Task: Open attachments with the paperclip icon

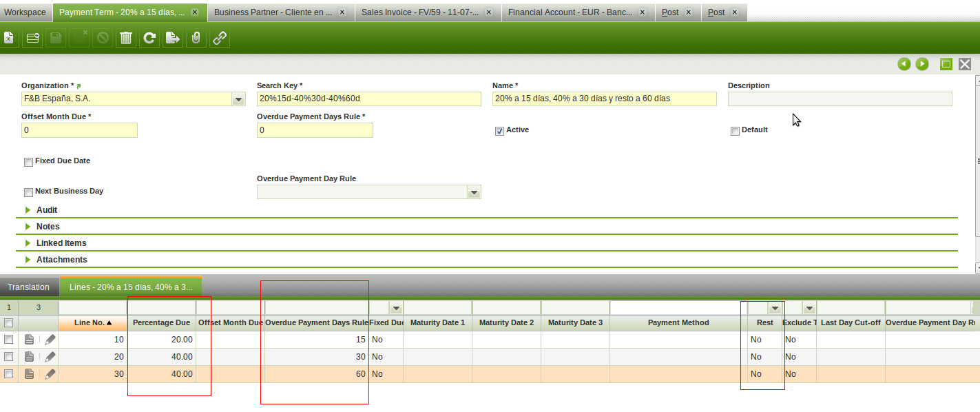Action: click(196, 38)
